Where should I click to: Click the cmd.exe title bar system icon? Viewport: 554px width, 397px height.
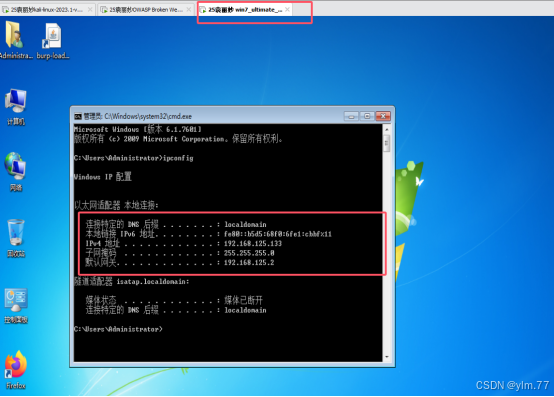(78, 116)
